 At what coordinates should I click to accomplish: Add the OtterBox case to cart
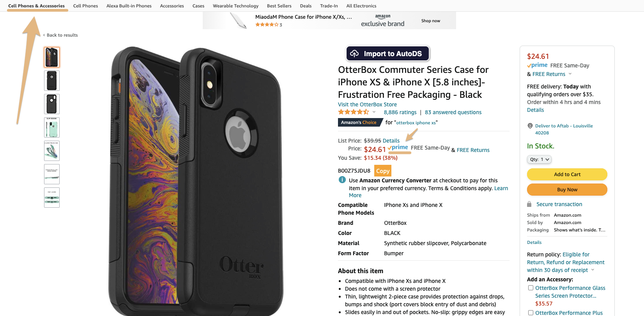pos(567,174)
